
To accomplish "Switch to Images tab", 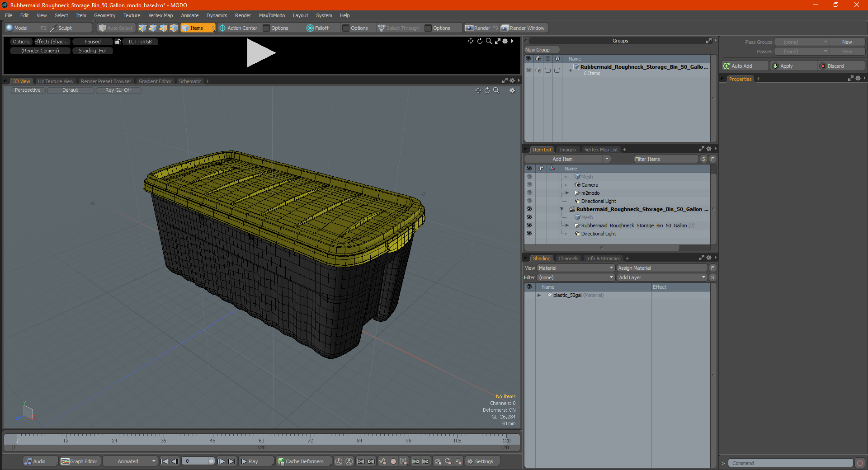I will click(x=567, y=150).
